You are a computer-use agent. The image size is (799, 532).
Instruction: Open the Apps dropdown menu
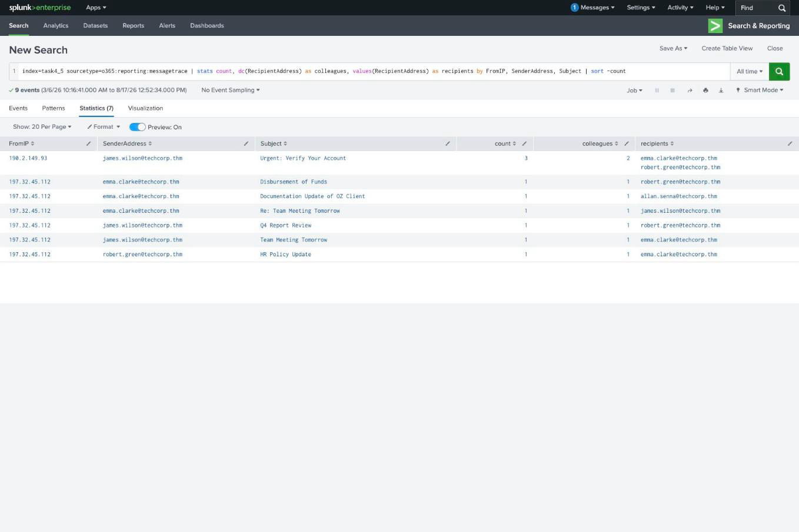point(96,8)
